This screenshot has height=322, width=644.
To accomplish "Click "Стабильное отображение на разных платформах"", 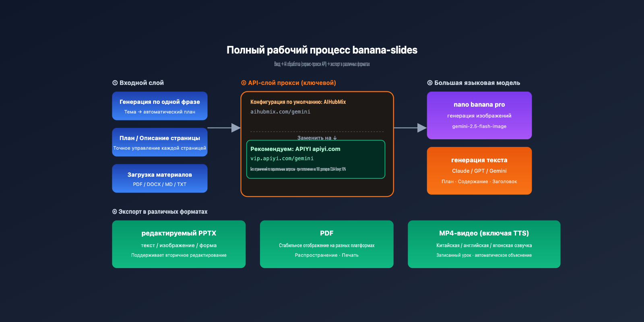I will click(327, 246).
